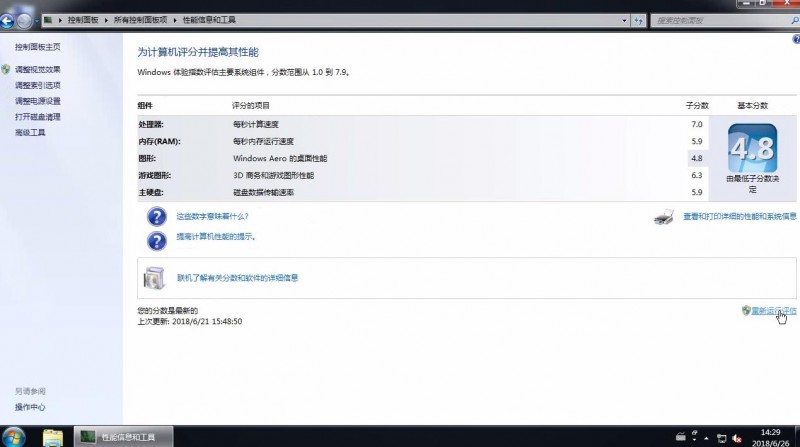The height and width of the screenshot is (447, 800).
Task: Open address bar history dropdown arrow
Action: pos(624,21)
